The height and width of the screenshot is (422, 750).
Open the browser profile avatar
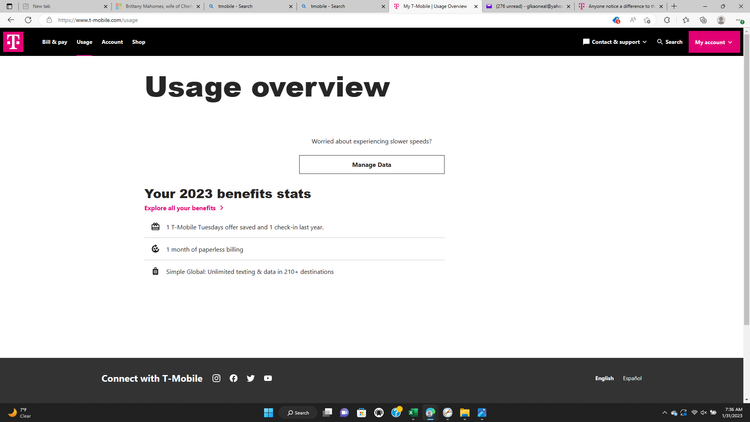pos(721,20)
